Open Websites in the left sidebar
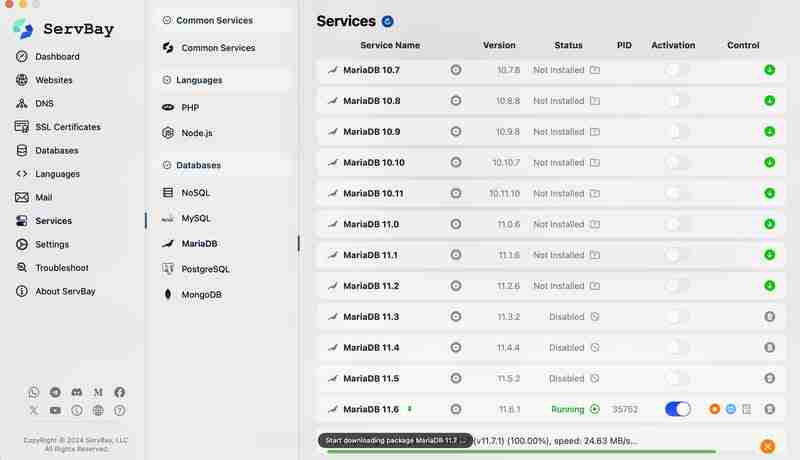This screenshot has height=460, width=800. [54, 80]
